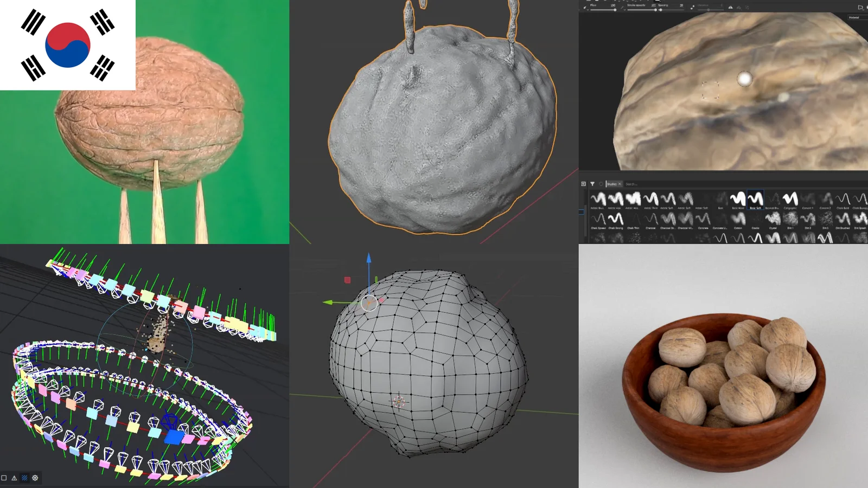Viewport: 868px width, 488px height.
Task: Pick the Chalk Strong brush preset
Action: pos(616,220)
